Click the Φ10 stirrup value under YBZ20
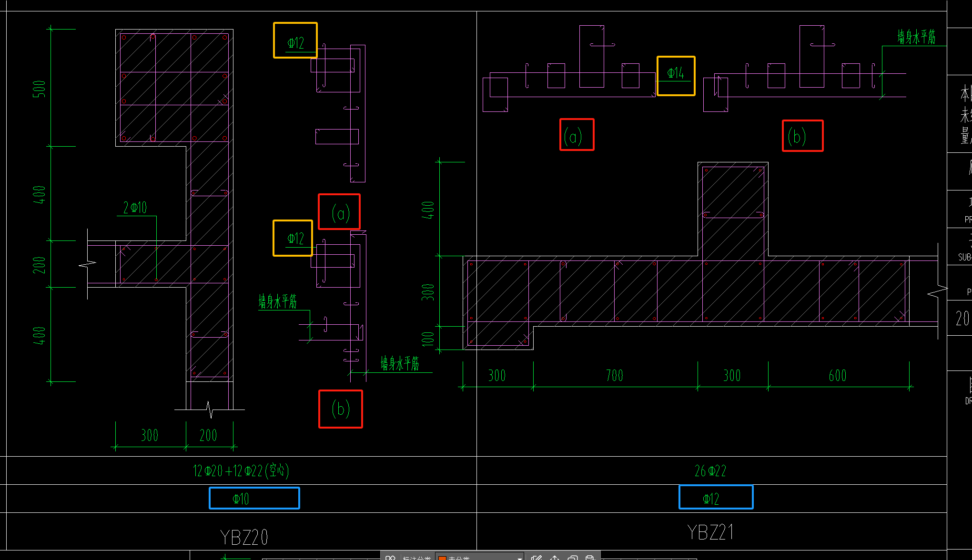 point(241,499)
